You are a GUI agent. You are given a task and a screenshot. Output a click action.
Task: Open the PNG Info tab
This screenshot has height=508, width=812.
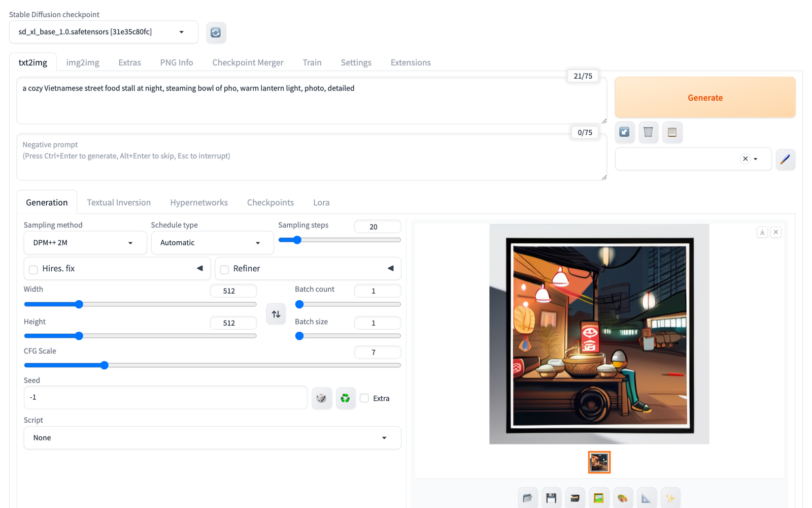(177, 62)
